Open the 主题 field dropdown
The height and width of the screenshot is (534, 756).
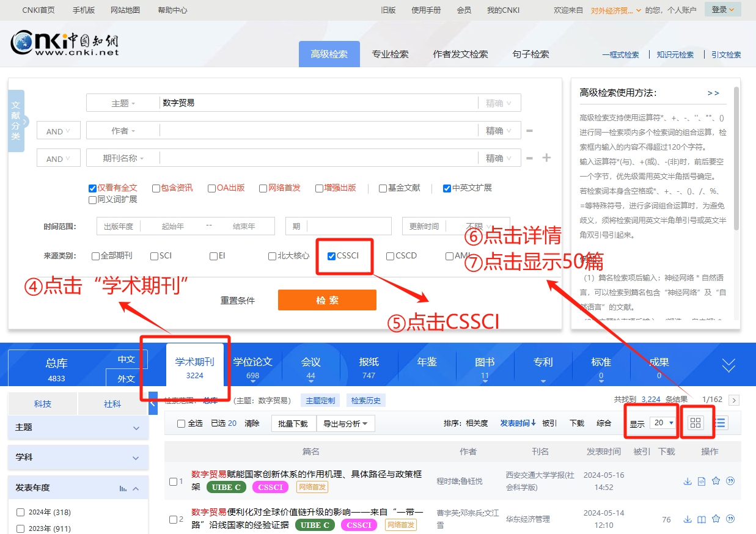pos(123,103)
